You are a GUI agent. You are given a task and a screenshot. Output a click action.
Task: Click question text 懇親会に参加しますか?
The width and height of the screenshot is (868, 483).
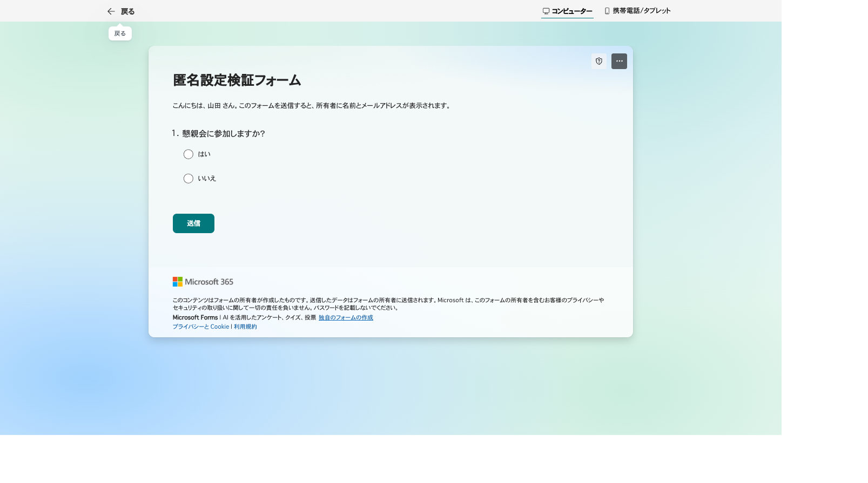tap(224, 133)
